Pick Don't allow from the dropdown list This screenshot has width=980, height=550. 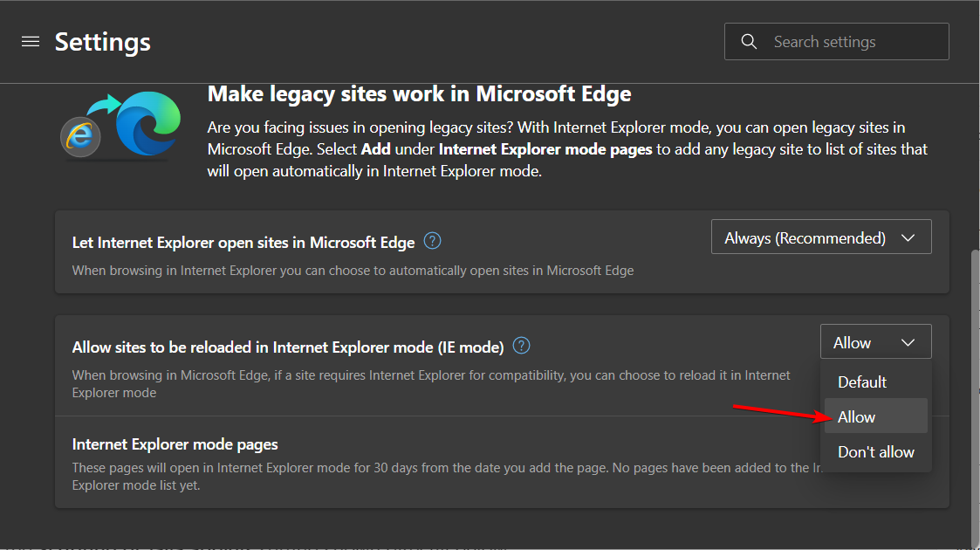click(x=875, y=452)
